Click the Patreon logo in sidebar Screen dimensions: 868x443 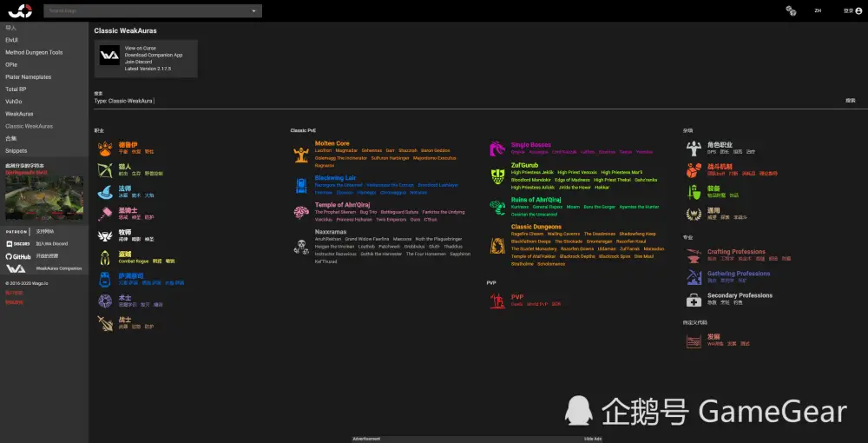pyautogui.click(x=16, y=231)
